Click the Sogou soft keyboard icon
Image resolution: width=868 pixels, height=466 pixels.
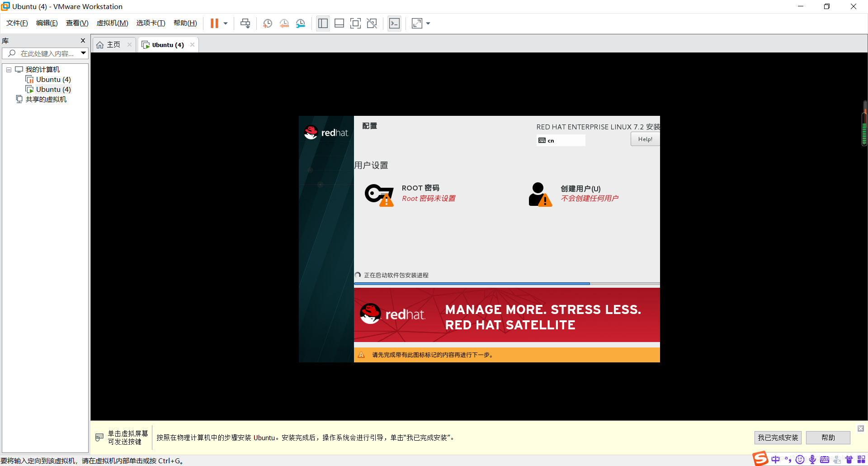click(825, 460)
